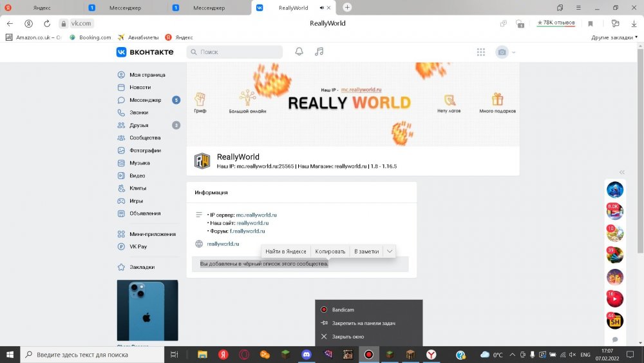Select Pin to taskbar entry
Viewport: 644px width, 363px height.
[x=369, y=323]
